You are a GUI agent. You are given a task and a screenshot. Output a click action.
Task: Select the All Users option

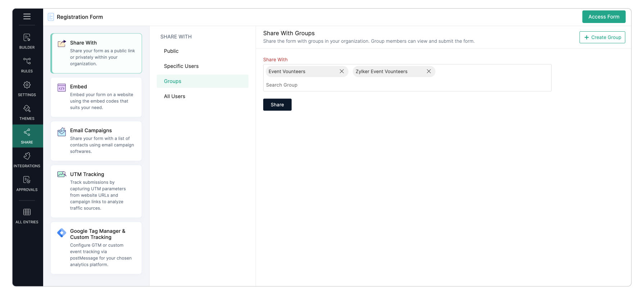click(x=202, y=96)
